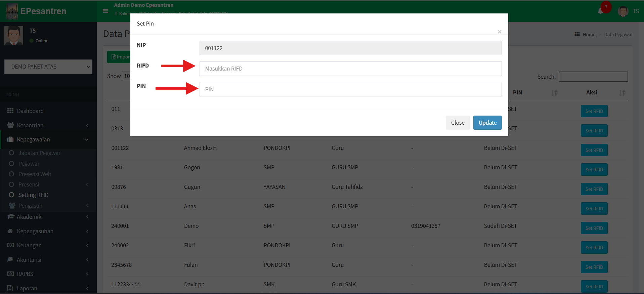
Task: Sort by the Aksi column arrows
Action: (622, 93)
